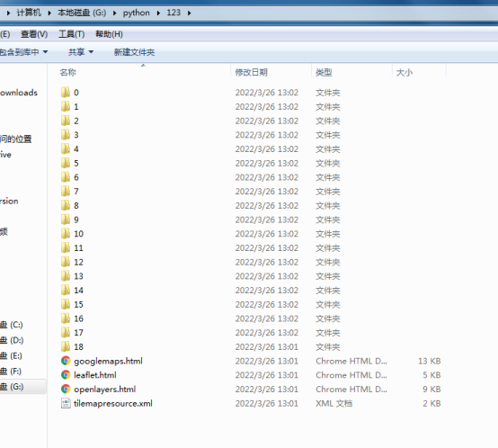Screen dimensions: 498x448
Task: Select (F:) drive in sidebar
Action: click(11, 372)
